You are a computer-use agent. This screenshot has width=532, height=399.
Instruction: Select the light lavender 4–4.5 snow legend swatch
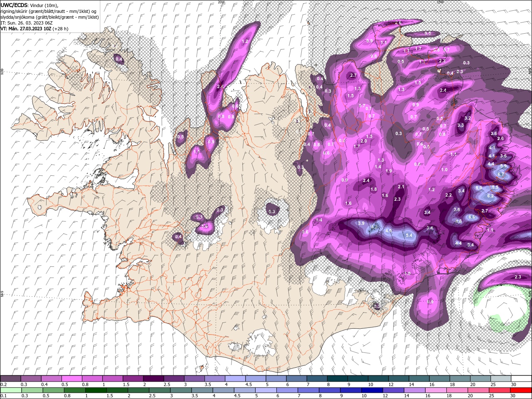[235, 379]
